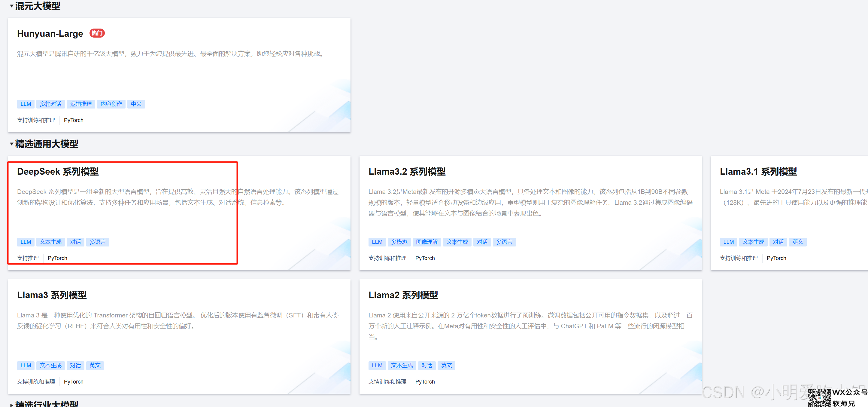Open the DeepSeek 系列模型 card title
This screenshot has width=868, height=407.
coord(58,171)
